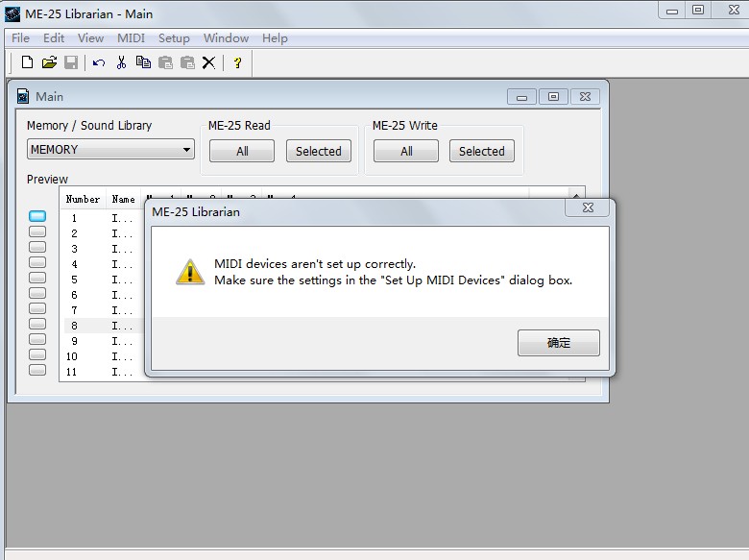Viewport: 749px width, 560px height.
Task: Toggle preview button for patch 5
Action: pyautogui.click(x=37, y=278)
